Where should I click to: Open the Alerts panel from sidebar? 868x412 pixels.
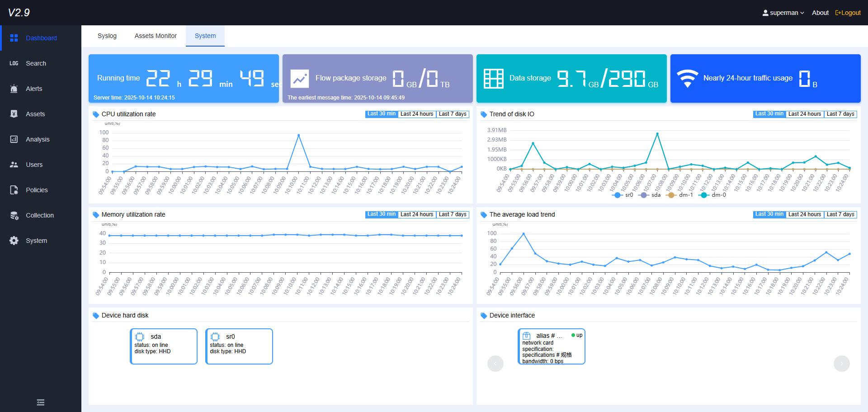pyautogui.click(x=14, y=89)
